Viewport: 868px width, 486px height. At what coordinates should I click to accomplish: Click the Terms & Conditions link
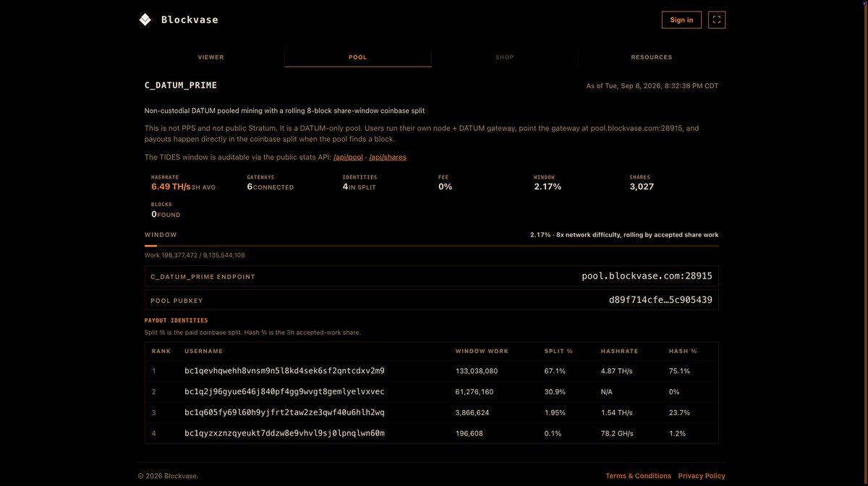(639, 476)
